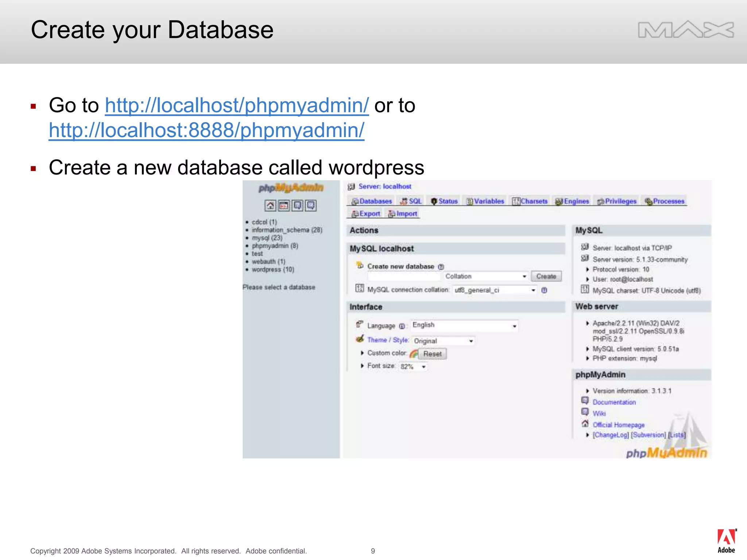The height and width of the screenshot is (560, 747).
Task: Open the SQL query window icon in sidebar
Action: 284,206
